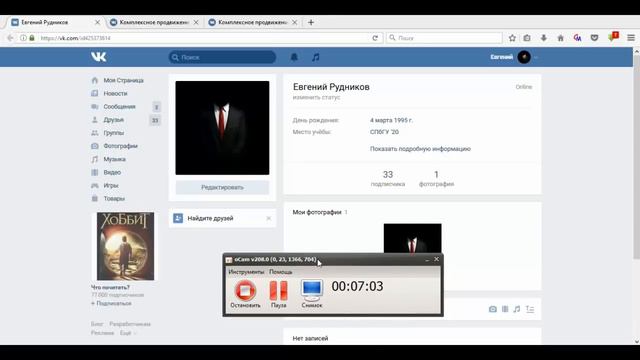This screenshot has width=640, height=360.
Task: Reload page with the refresh icon
Action: pyautogui.click(x=375, y=38)
